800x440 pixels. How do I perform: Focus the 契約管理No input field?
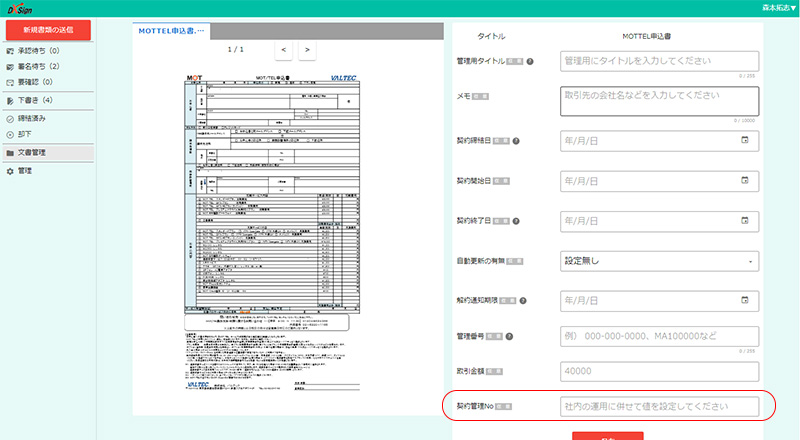coord(659,407)
